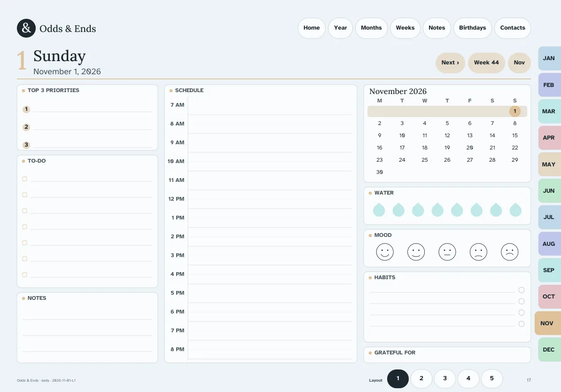The height and width of the screenshot is (392, 561).
Task: Open the Nov month button
Action: point(519,63)
